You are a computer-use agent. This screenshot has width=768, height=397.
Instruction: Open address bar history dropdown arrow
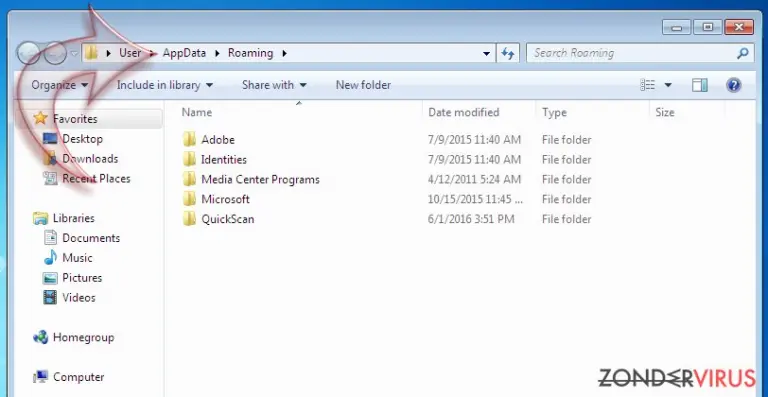[486, 53]
